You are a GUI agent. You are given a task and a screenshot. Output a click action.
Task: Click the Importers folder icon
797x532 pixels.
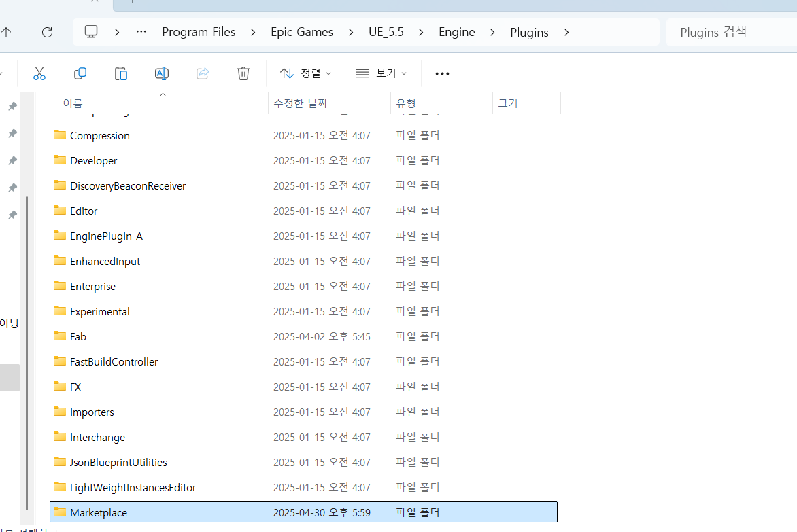pos(60,412)
